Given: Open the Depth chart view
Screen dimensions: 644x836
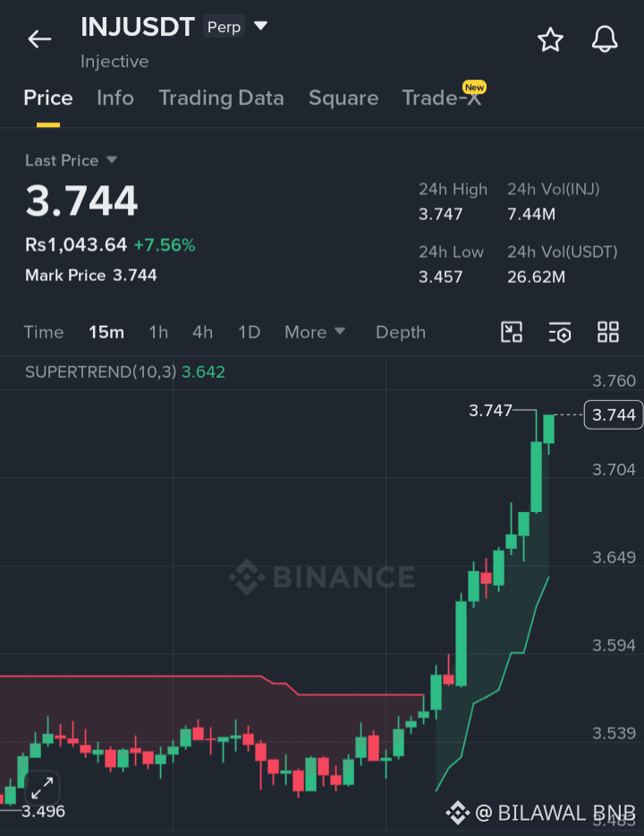Looking at the screenshot, I should point(401,332).
